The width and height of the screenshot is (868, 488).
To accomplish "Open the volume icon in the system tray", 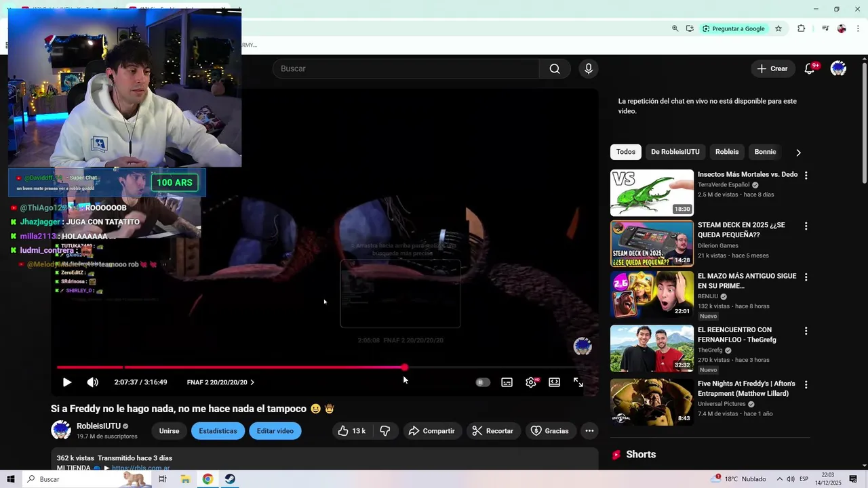I will [790, 479].
